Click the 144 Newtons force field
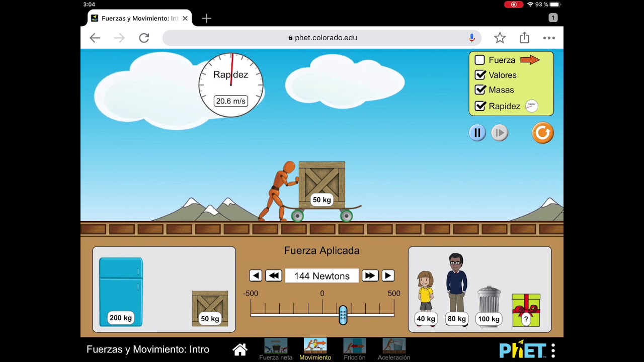644x362 pixels. coord(322,276)
